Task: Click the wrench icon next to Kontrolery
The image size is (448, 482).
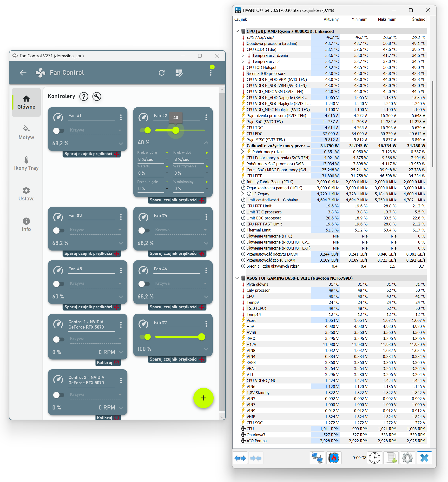Action: [97, 97]
